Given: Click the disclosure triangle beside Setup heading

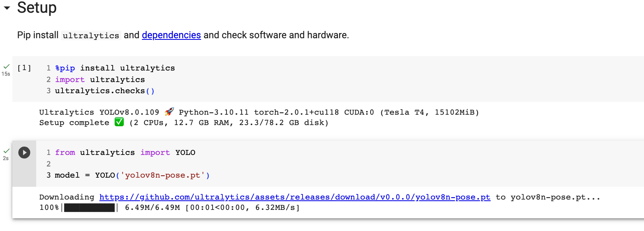Looking at the screenshot, I should (x=6, y=7).
